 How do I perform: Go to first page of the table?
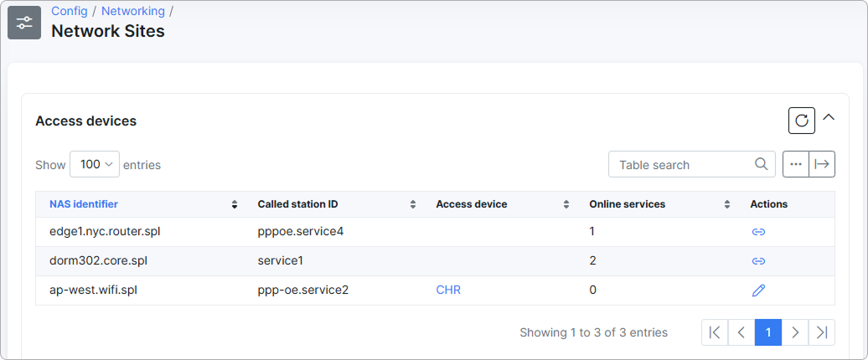pos(715,332)
